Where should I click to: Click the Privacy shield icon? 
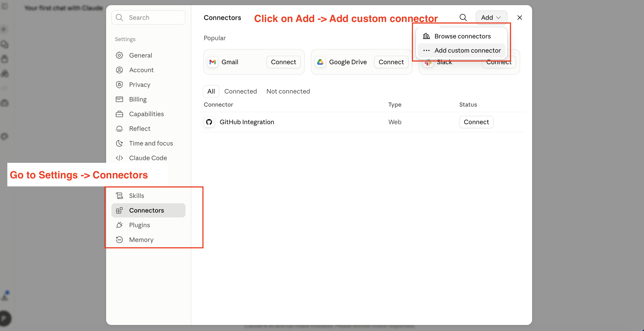(119, 85)
